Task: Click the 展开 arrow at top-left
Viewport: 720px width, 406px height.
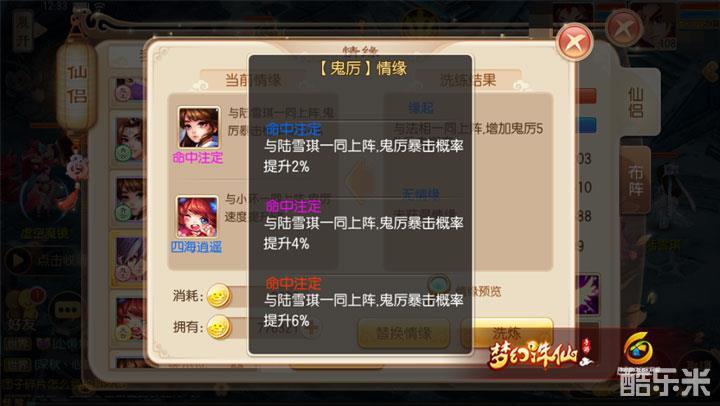Action: pos(29,31)
